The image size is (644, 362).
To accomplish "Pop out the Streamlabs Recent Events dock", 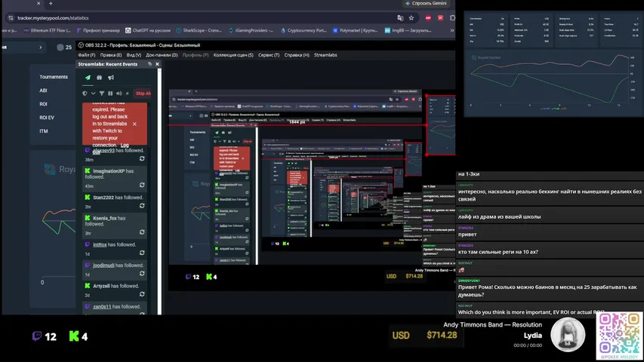I will tap(149, 64).
